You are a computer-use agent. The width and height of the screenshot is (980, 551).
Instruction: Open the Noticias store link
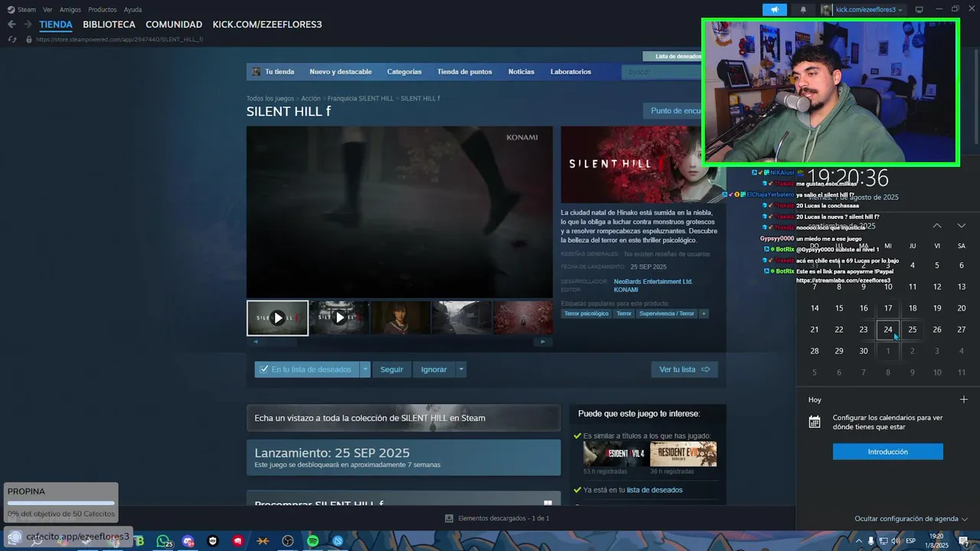pos(521,72)
